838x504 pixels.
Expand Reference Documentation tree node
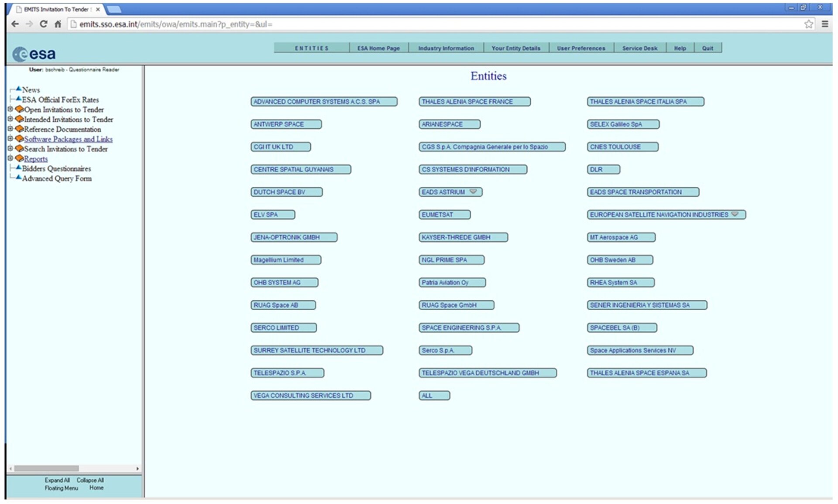[10, 129]
